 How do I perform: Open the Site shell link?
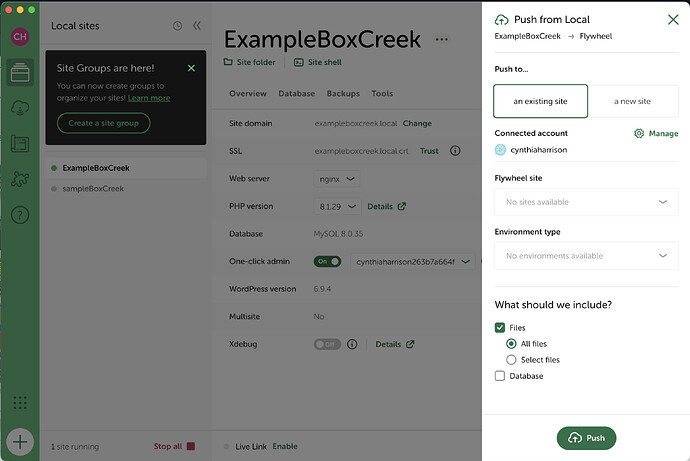click(x=318, y=62)
